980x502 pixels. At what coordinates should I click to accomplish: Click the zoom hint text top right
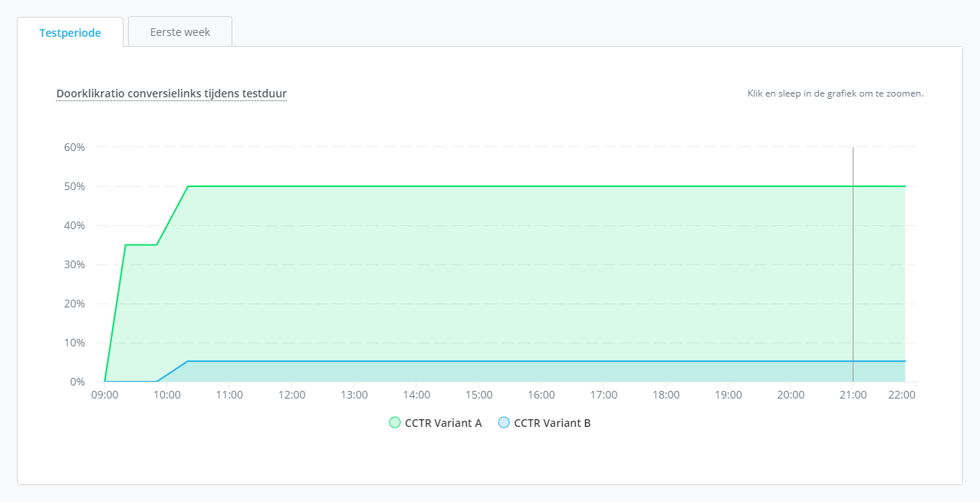point(834,93)
